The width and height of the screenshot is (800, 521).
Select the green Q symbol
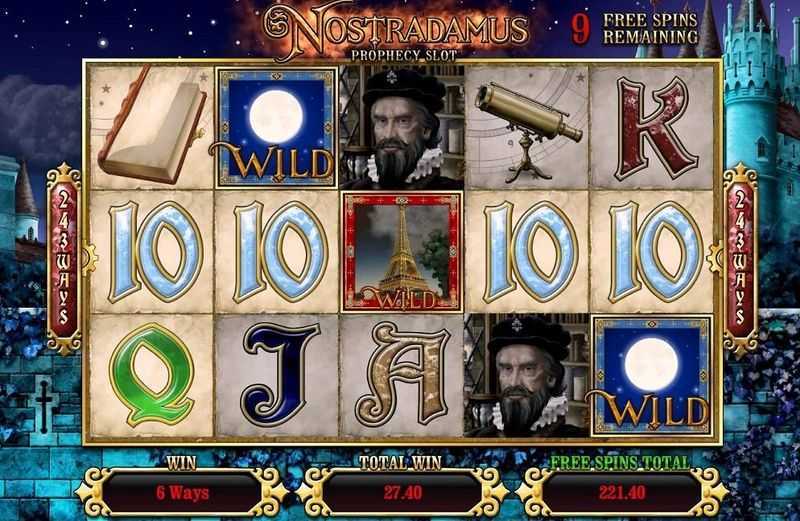pyautogui.click(x=152, y=375)
